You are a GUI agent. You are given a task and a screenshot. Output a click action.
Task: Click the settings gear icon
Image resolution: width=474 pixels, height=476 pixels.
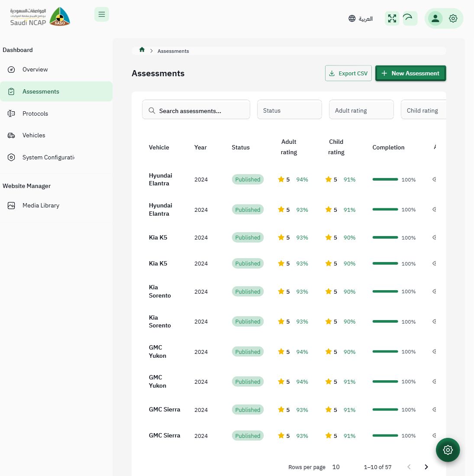453,18
